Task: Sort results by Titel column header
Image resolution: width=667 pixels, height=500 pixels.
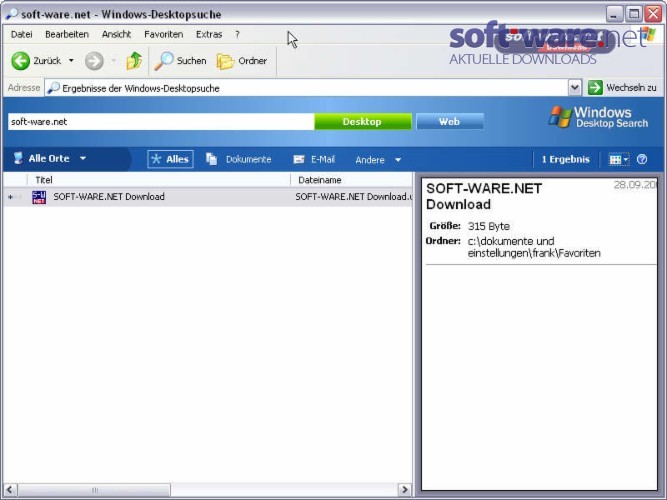Action: coord(159,180)
